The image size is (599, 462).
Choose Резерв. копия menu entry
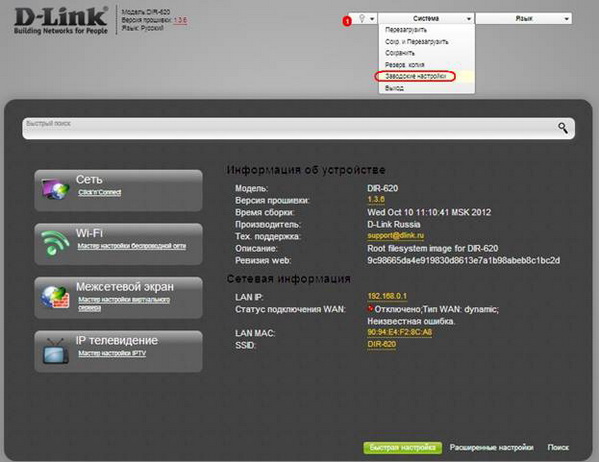(405, 65)
